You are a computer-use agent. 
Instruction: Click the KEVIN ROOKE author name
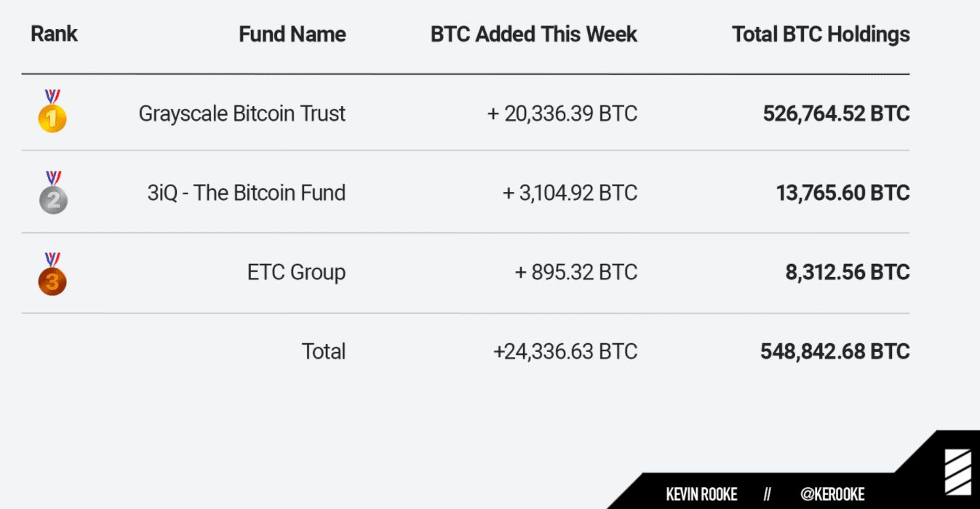[x=701, y=495]
